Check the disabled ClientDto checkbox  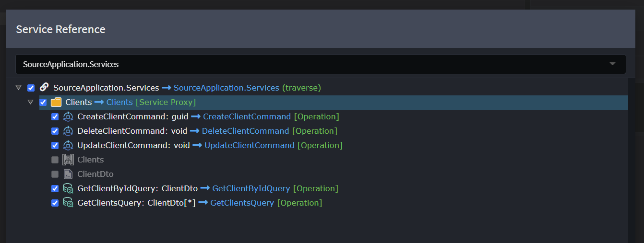(x=55, y=174)
